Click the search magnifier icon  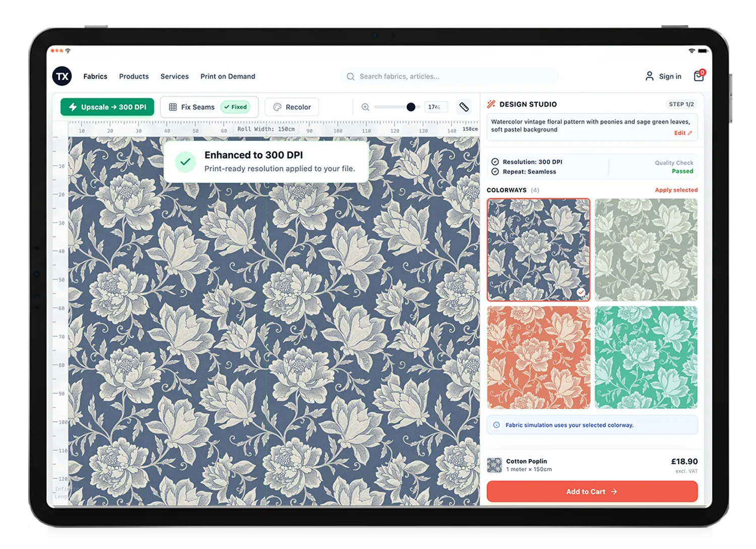pyautogui.click(x=351, y=77)
